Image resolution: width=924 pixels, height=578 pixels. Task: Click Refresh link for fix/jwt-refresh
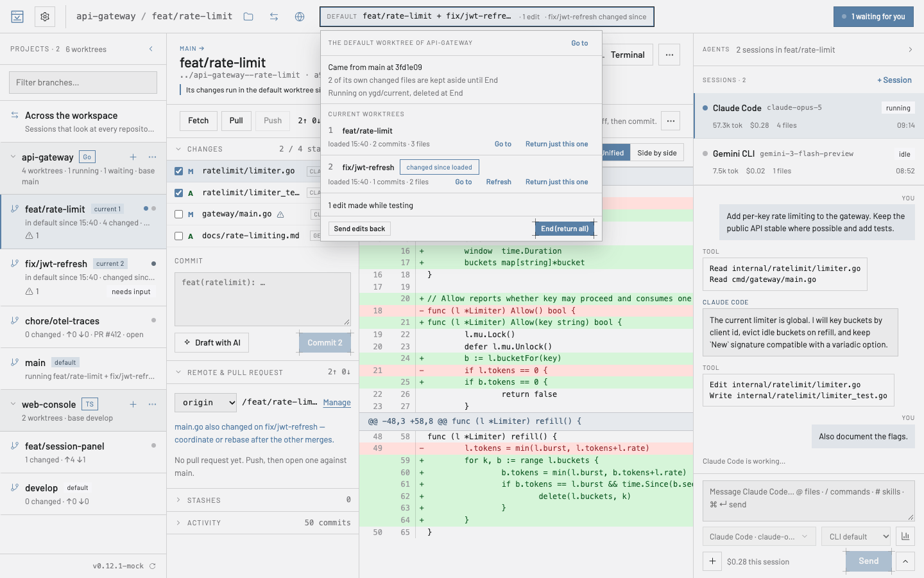499,182
